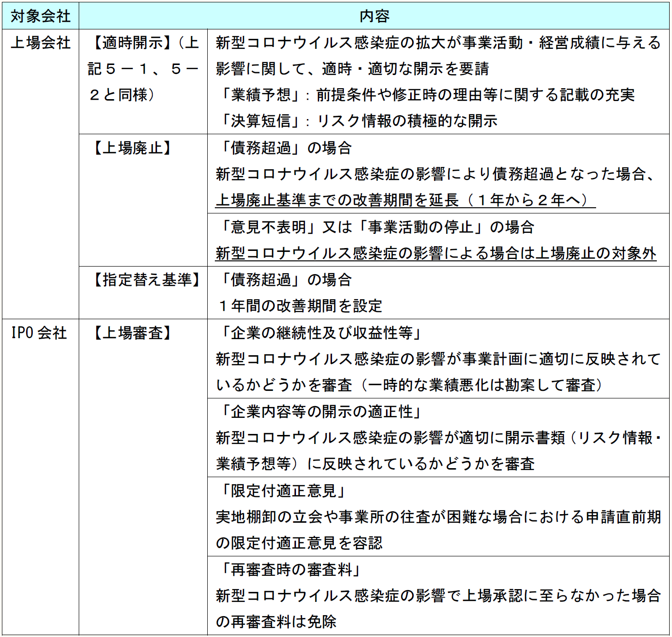Select the IPO 会社 row label cell

39,333
